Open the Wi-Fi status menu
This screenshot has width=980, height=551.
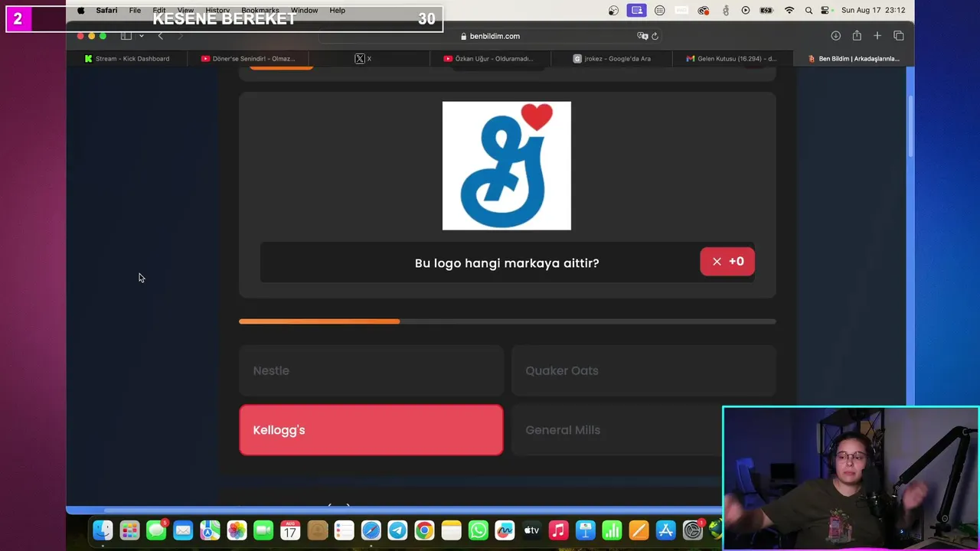pos(789,11)
